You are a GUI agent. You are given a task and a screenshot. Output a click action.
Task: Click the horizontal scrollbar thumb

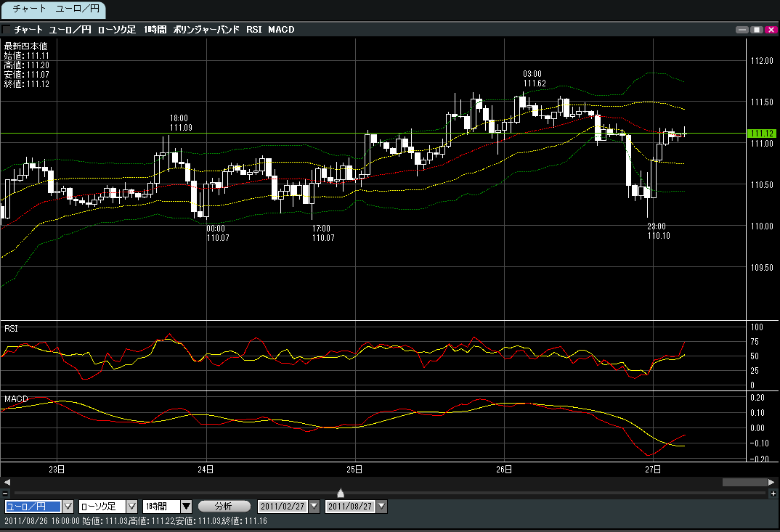point(744,482)
